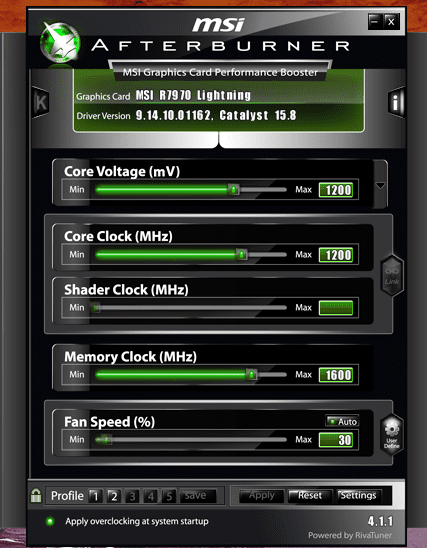Expand the Core Voltage dropdown arrow

(x=381, y=185)
